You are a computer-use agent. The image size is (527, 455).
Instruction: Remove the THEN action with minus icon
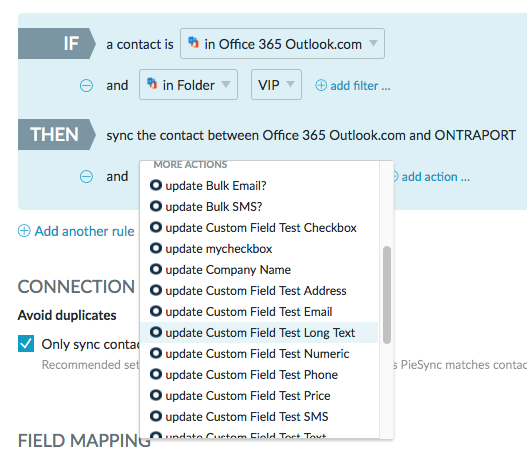point(86,176)
